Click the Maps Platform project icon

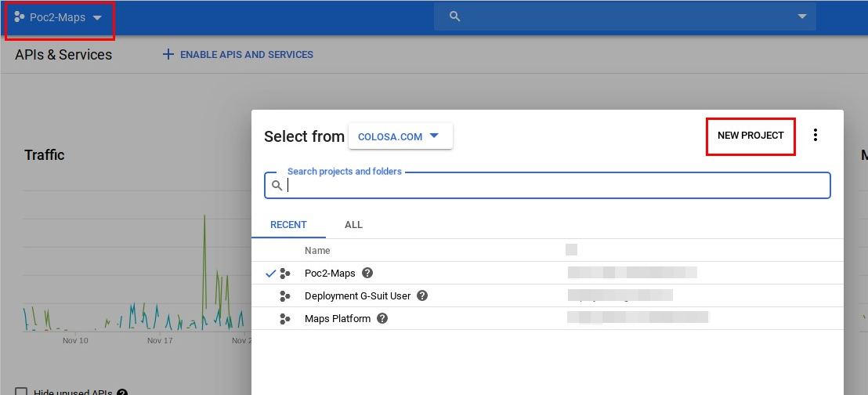[285, 319]
